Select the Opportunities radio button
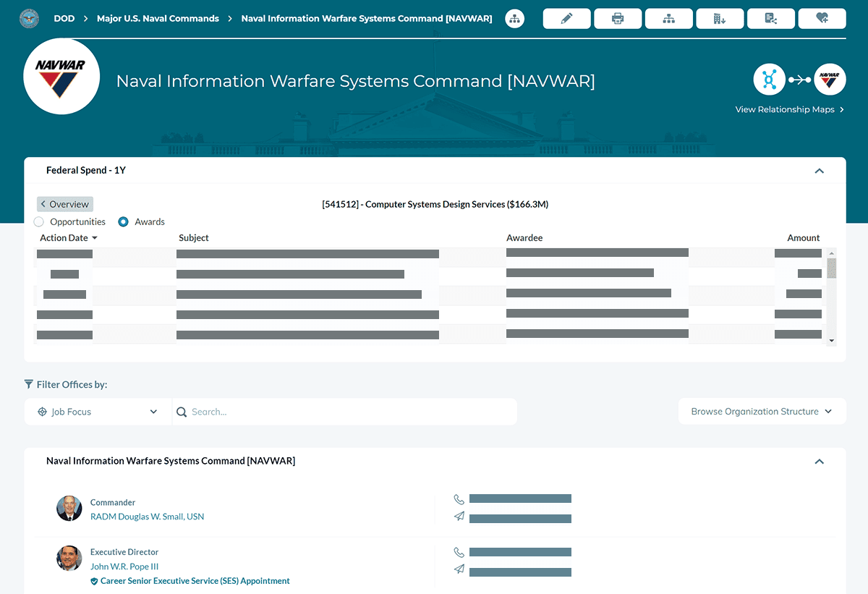868x594 pixels. tap(39, 222)
